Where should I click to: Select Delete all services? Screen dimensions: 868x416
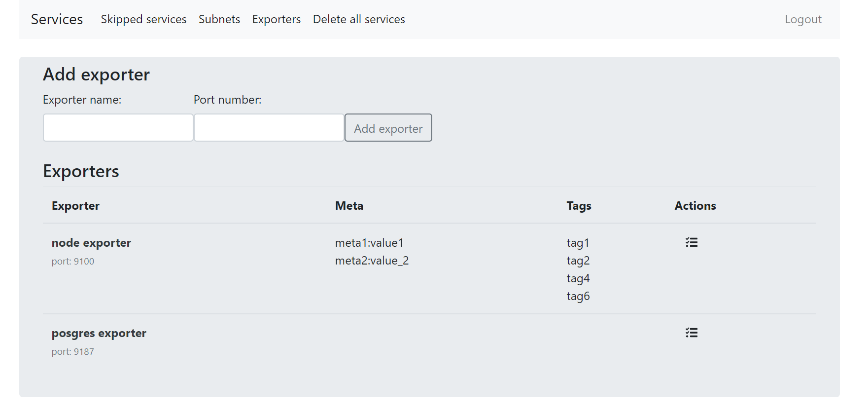[x=359, y=19]
